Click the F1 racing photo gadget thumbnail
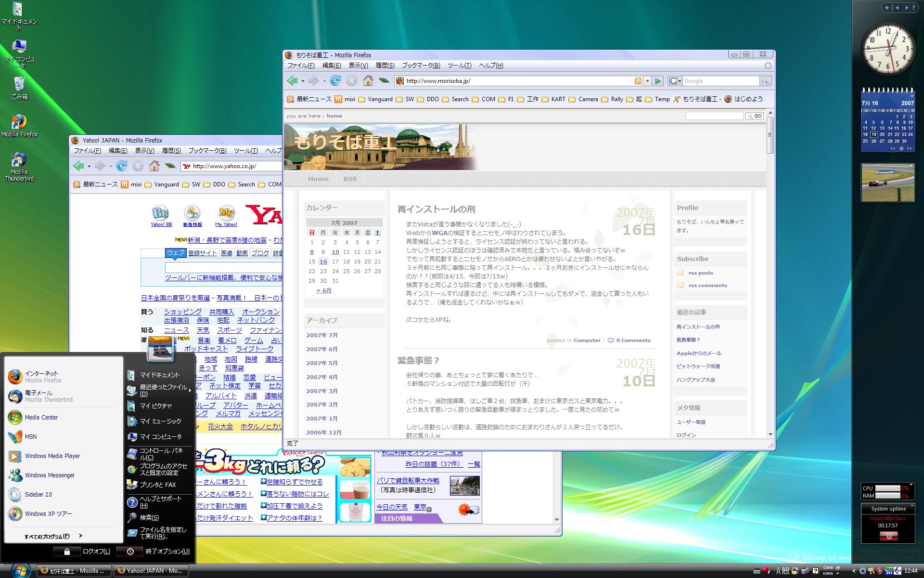The image size is (924, 578). tap(887, 183)
